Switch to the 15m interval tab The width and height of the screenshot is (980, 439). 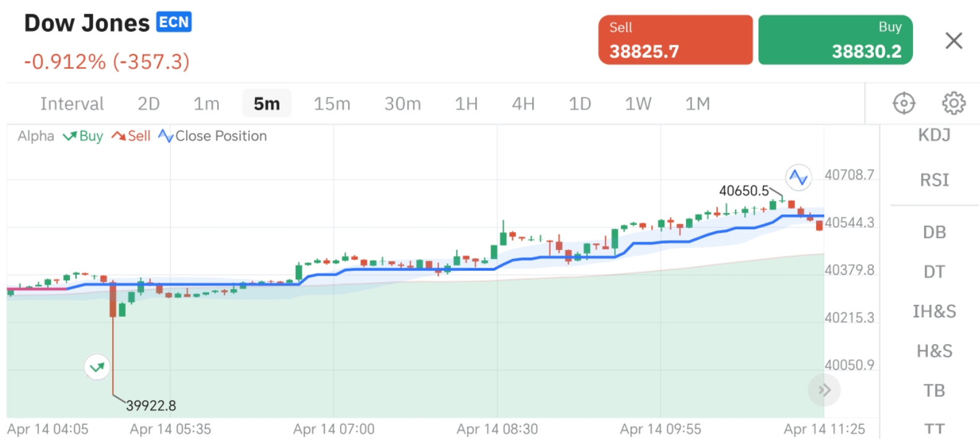click(x=332, y=104)
